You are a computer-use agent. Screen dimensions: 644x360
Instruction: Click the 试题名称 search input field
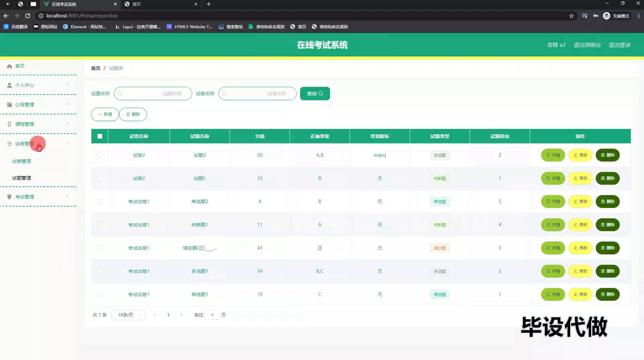(x=153, y=94)
